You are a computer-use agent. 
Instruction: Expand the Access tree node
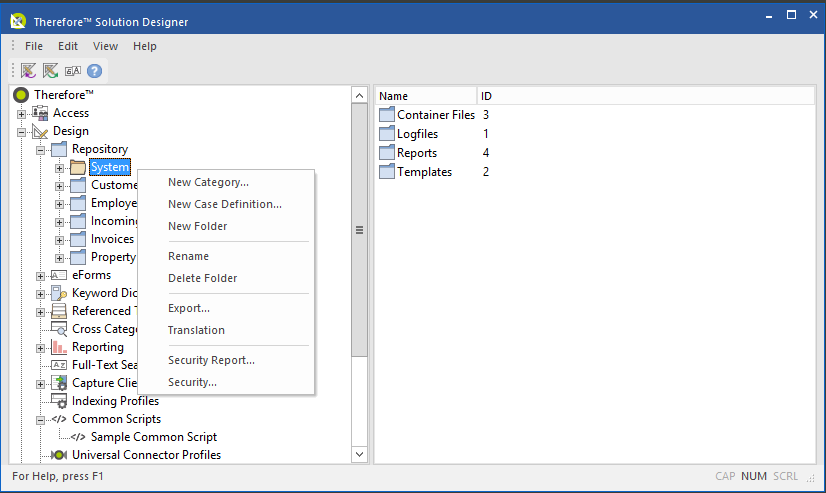[22, 113]
